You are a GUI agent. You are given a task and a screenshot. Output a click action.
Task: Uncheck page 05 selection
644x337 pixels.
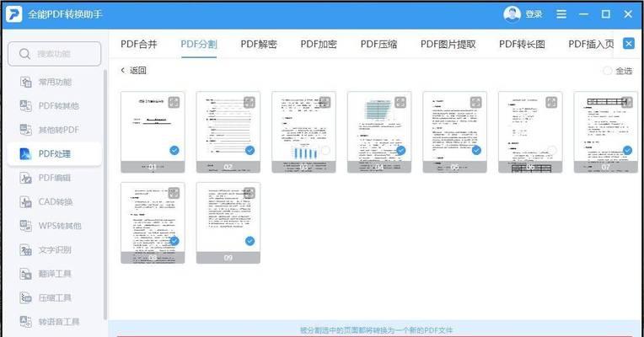[x=476, y=150]
